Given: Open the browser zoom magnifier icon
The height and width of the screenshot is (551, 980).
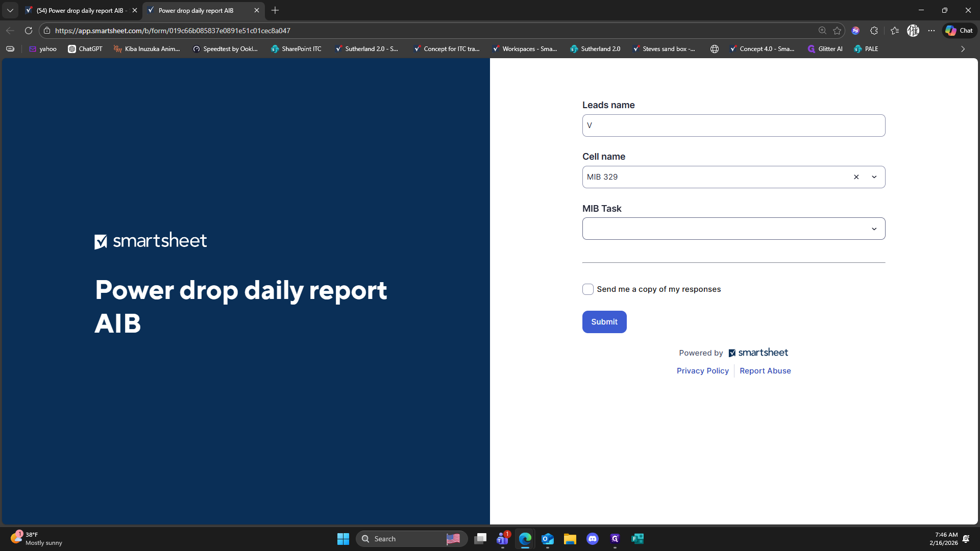Looking at the screenshot, I should click(822, 31).
